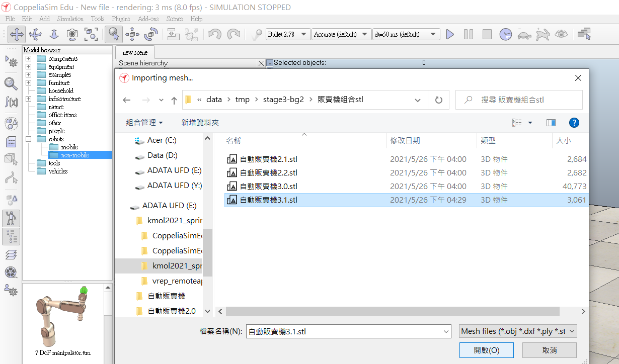Click the 取消 button
Screen dimensions: 619x364
click(549, 350)
